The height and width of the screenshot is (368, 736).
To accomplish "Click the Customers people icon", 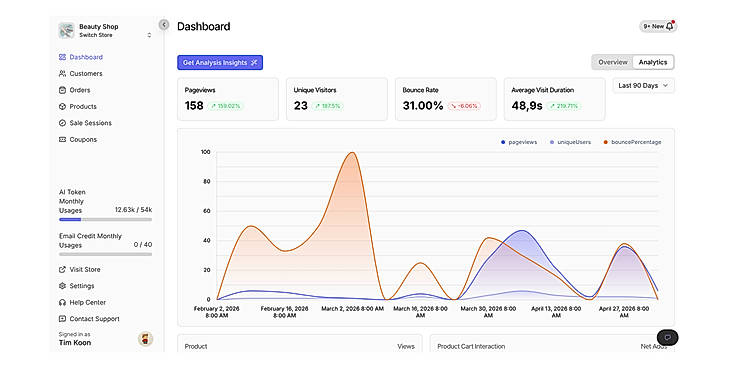I will [x=62, y=74].
